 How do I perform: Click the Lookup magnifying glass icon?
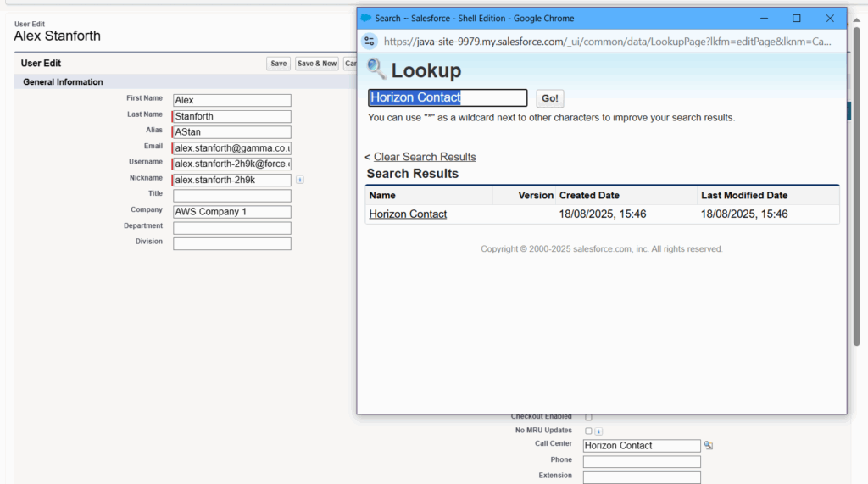coord(376,70)
